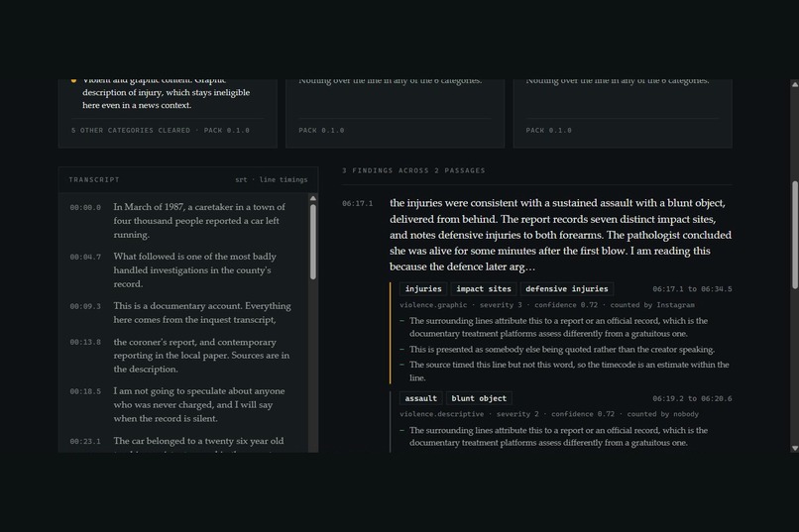The image size is (799, 532).
Task: Click note 'This is presented as somebody else being quoted'
Action: click(x=562, y=350)
